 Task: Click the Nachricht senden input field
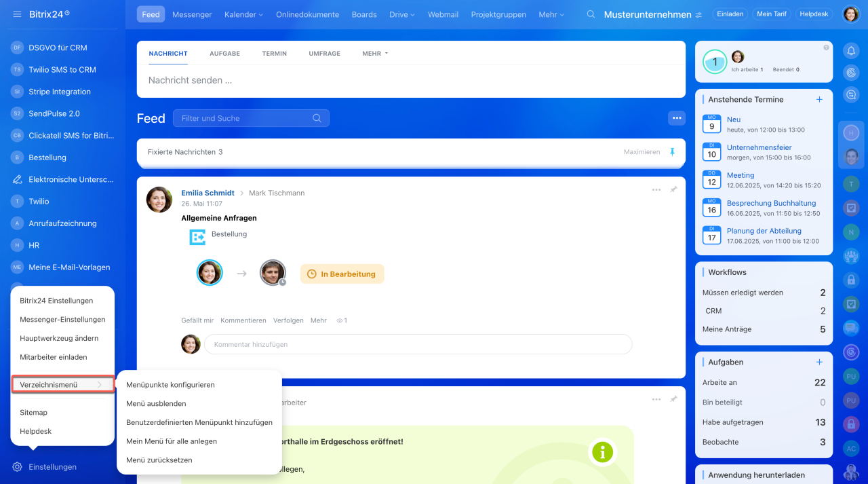[411, 80]
